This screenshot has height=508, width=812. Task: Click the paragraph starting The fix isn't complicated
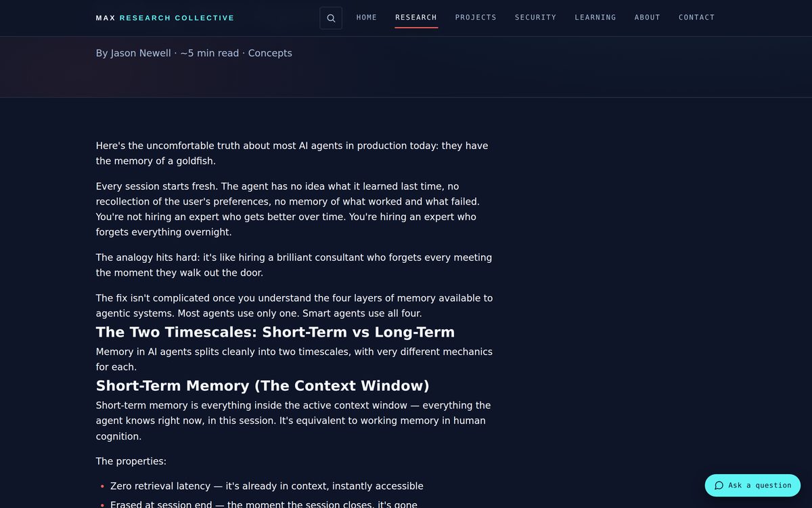[x=294, y=305]
